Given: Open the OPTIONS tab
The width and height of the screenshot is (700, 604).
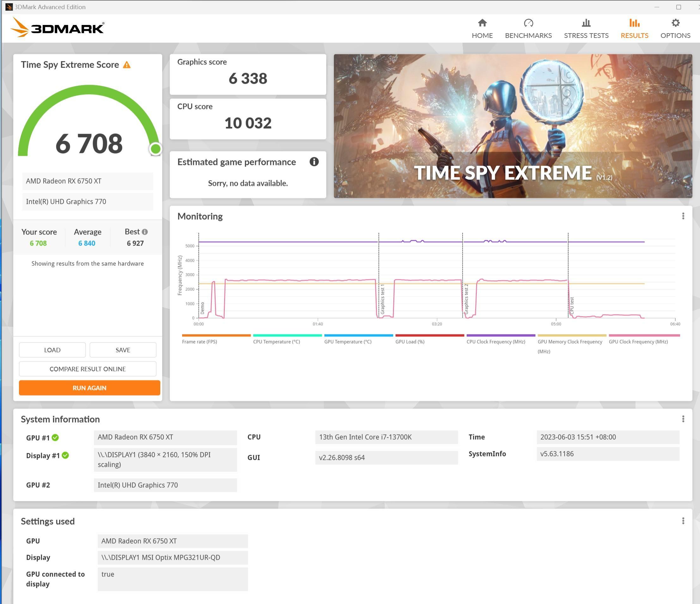Looking at the screenshot, I should 675,29.
